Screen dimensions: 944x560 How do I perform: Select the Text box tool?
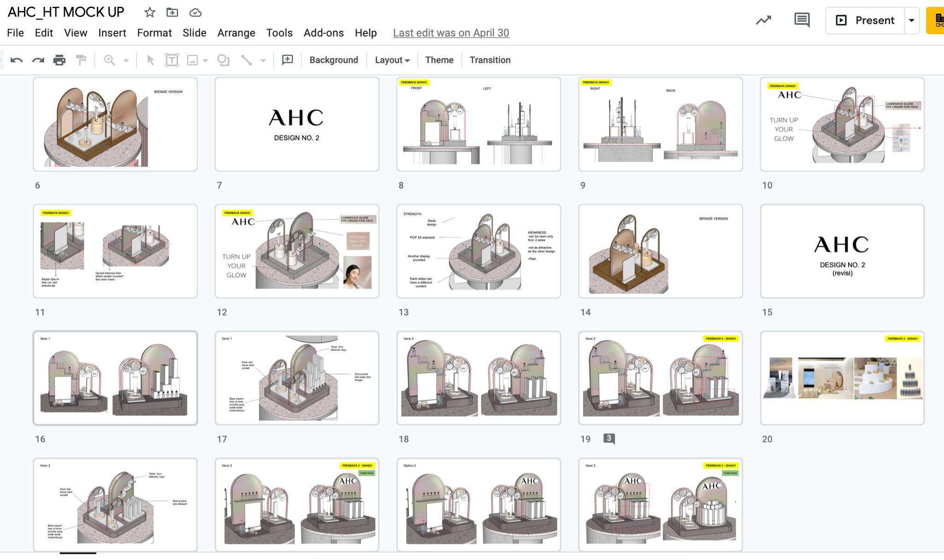pyautogui.click(x=171, y=60)
